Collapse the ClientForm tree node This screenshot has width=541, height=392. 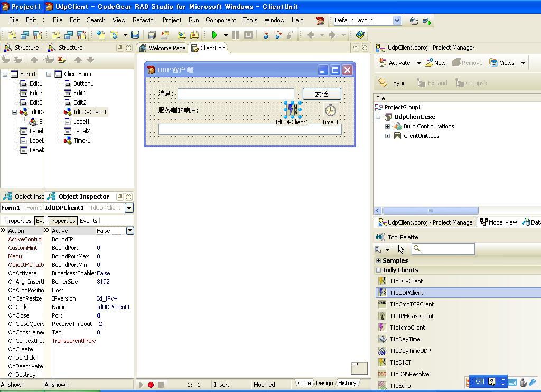pos(49,74)
